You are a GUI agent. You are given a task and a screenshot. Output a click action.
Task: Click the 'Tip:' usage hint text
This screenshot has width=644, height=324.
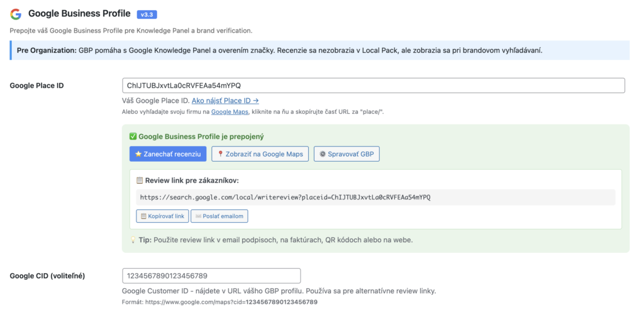tap(275, 240)
